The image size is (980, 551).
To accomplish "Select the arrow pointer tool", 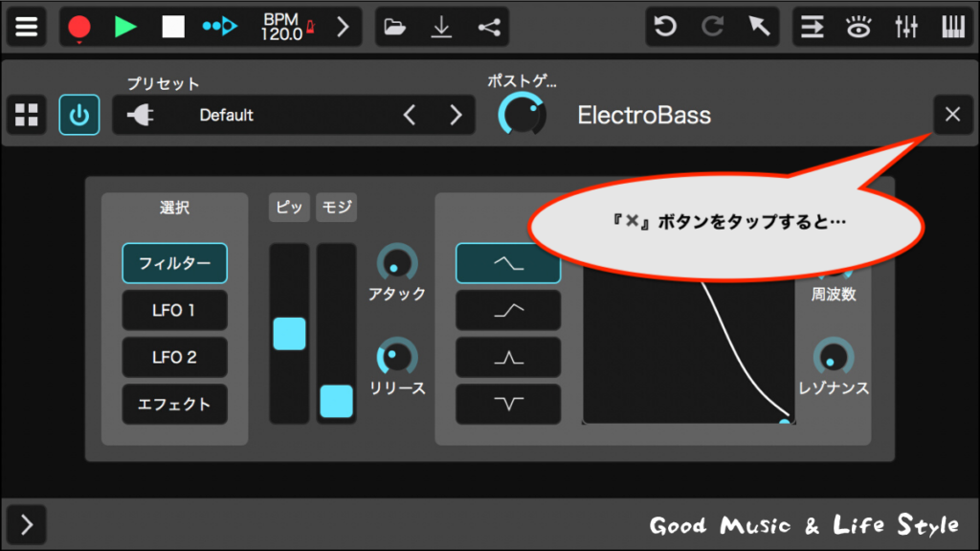I will (759, 26).
